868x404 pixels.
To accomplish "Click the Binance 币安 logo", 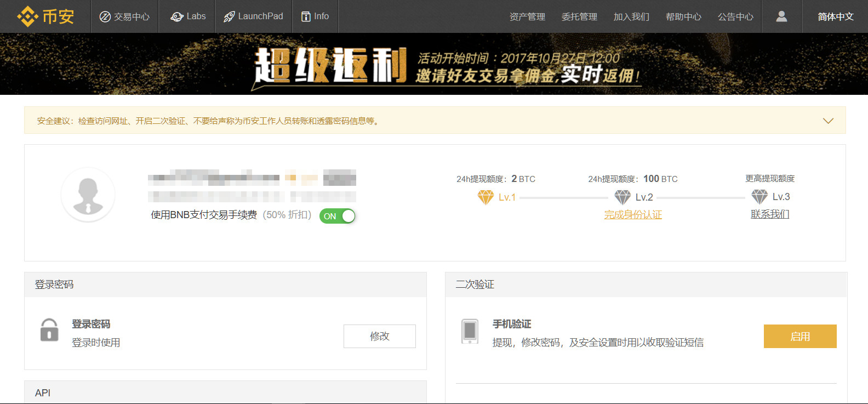I will (45, 16).
